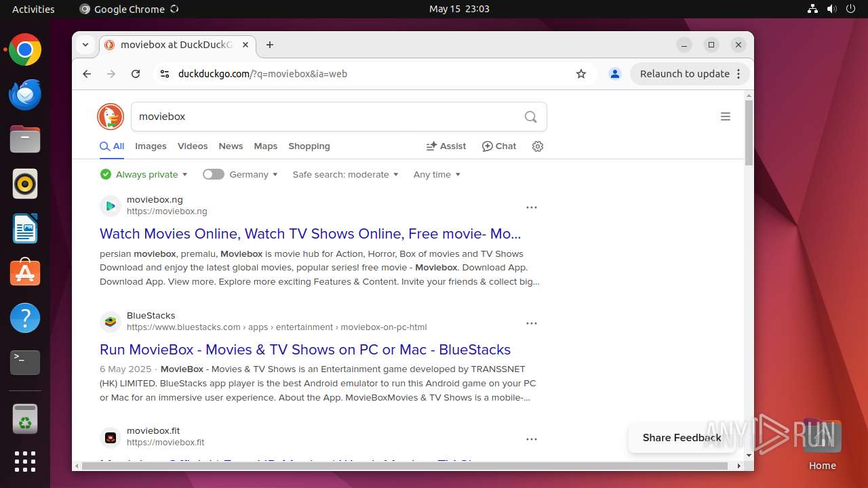Switch to the Maps tab
This screenshot has height=488, width=868.
click(266, 146)
